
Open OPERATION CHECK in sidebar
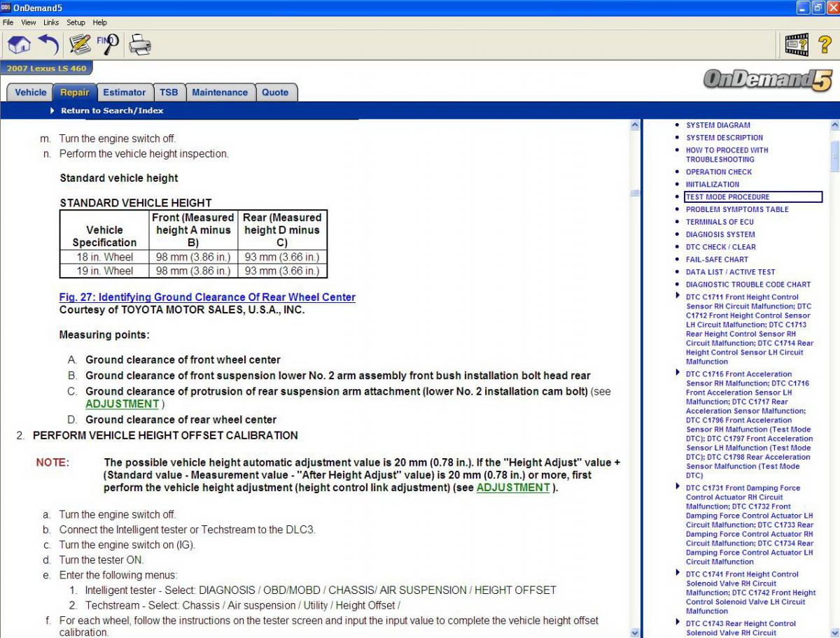coord(719,172)
